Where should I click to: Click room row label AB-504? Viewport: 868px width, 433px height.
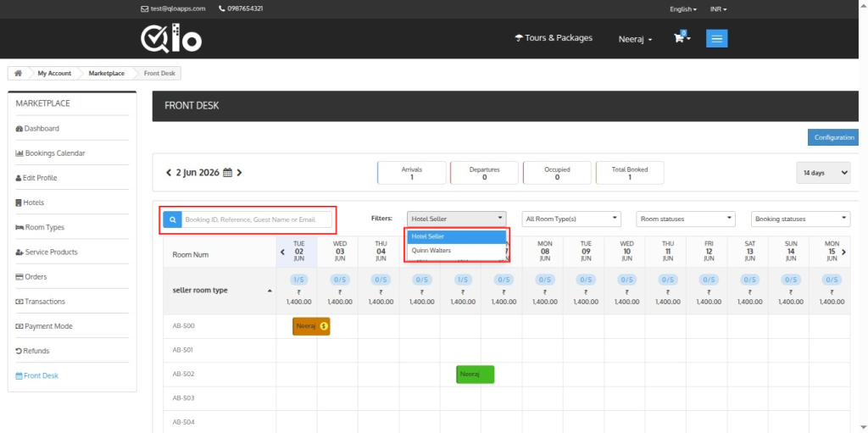click(183, 422)
